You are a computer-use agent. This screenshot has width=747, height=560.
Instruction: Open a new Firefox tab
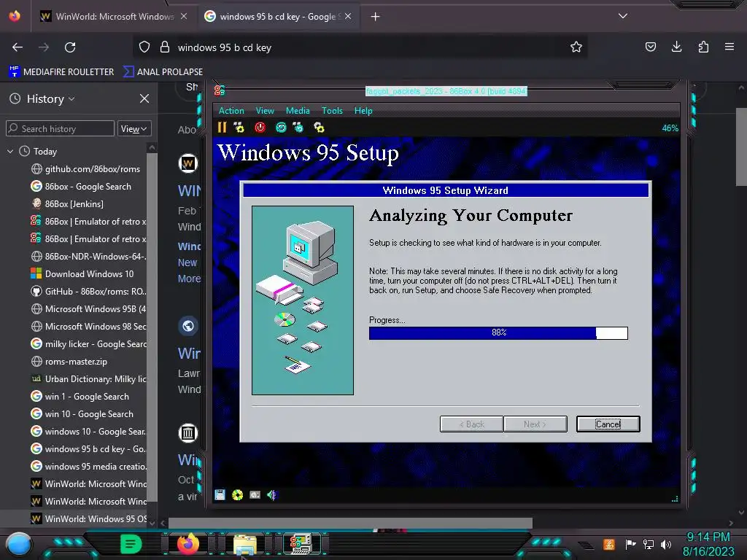click(376, 17)
